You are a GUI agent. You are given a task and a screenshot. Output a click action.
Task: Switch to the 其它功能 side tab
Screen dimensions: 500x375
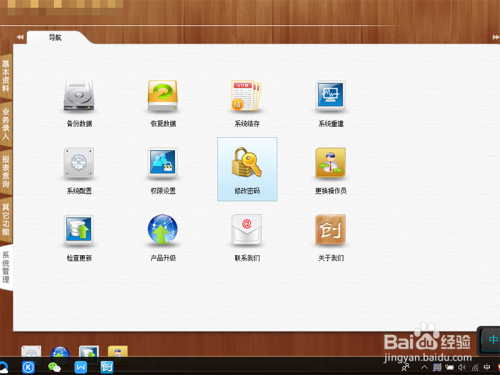tap(6, 219)
